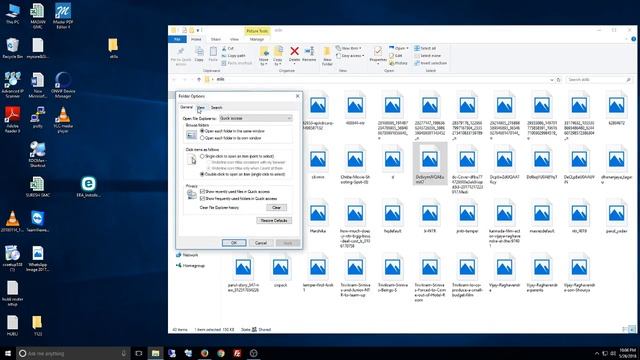This screenshot has width=640, height=360.
Task: Click the Copy icon in the Clipboard group
Action: (x=199, y=54)
